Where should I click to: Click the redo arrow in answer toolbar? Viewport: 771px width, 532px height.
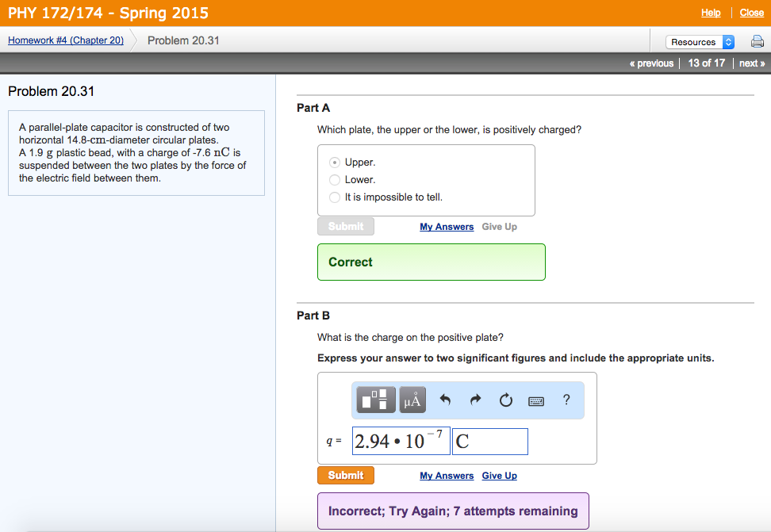tap(475, 400)
